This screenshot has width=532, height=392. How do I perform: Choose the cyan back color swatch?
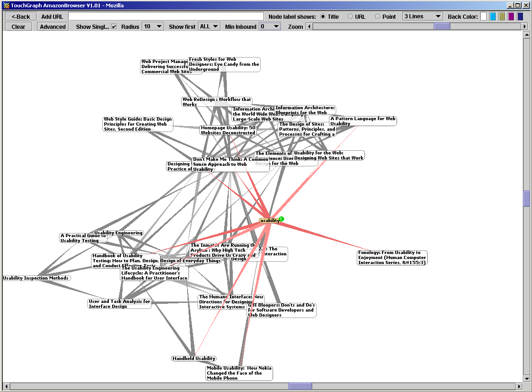point(493,16)
